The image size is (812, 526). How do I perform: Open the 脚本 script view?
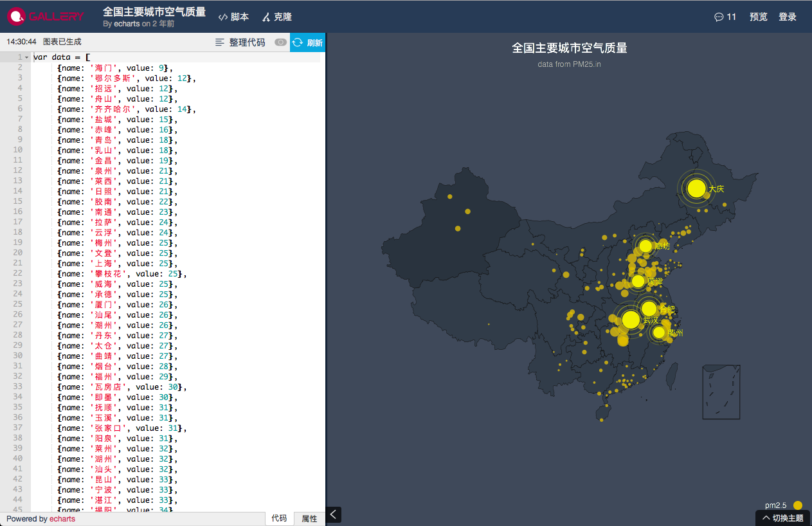[x=234, y=17]
